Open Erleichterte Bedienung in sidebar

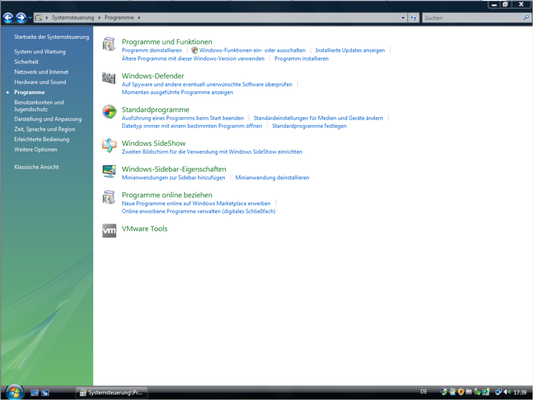tap(41, 139)
